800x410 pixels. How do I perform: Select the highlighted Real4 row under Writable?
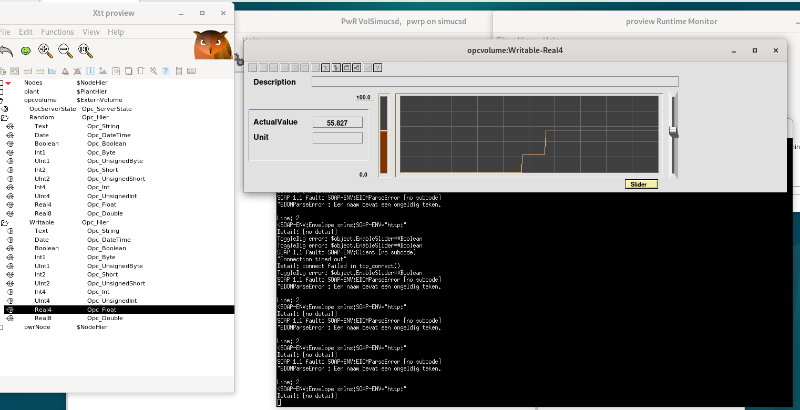pyautogui.click(x=119, y=310)
